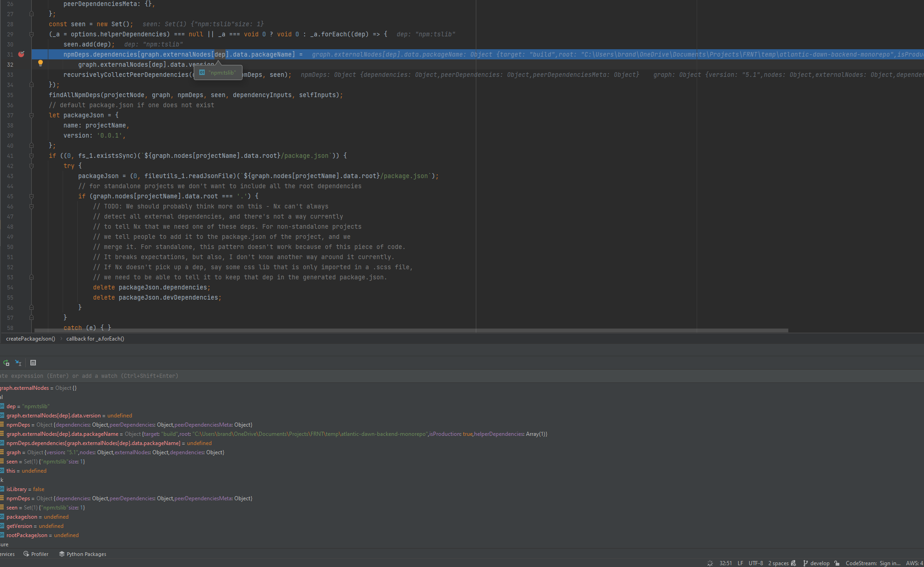Click the blue Add to Watches icon
924x567 pixels.
click(18, 363)
